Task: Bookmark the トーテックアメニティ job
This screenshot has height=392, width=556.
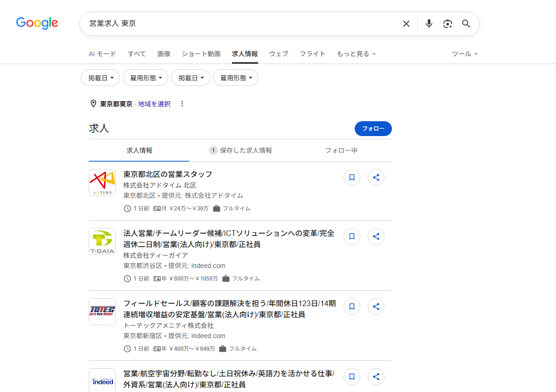Action: [x=352, y=306]
